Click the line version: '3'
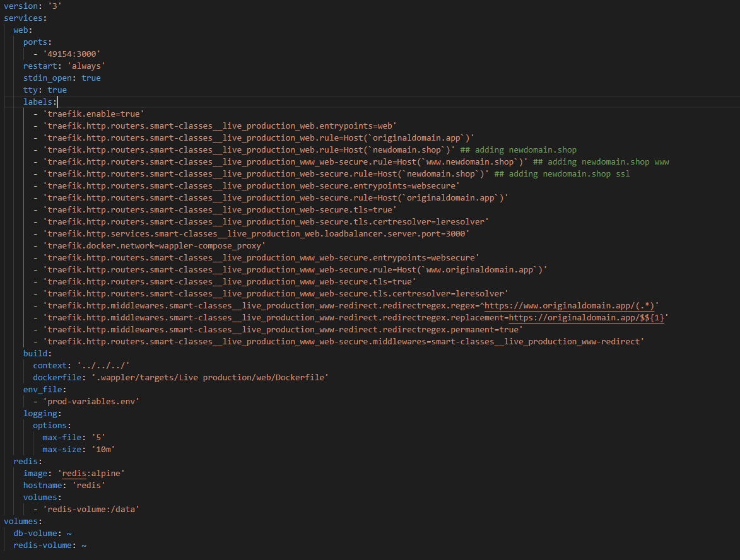Screen dimensions: 740x560 tap(33, 6)
